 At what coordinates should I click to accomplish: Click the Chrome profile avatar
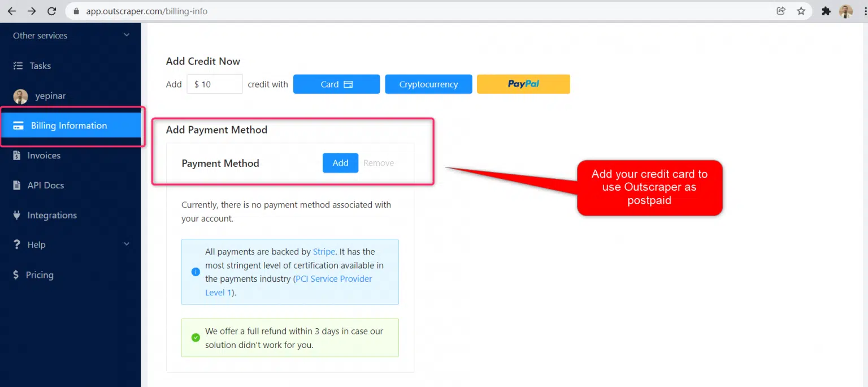point(845,11)
